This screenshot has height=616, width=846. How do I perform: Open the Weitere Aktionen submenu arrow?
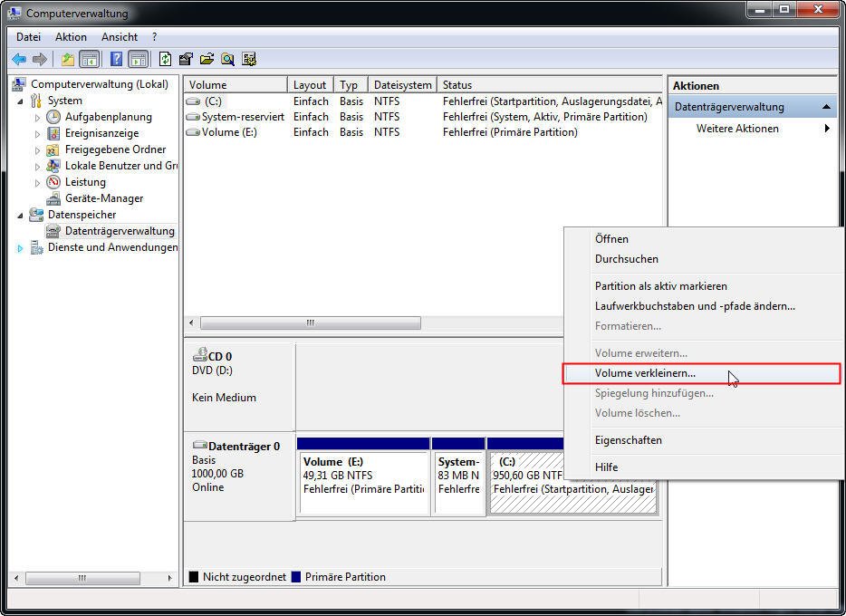[827, 129]
